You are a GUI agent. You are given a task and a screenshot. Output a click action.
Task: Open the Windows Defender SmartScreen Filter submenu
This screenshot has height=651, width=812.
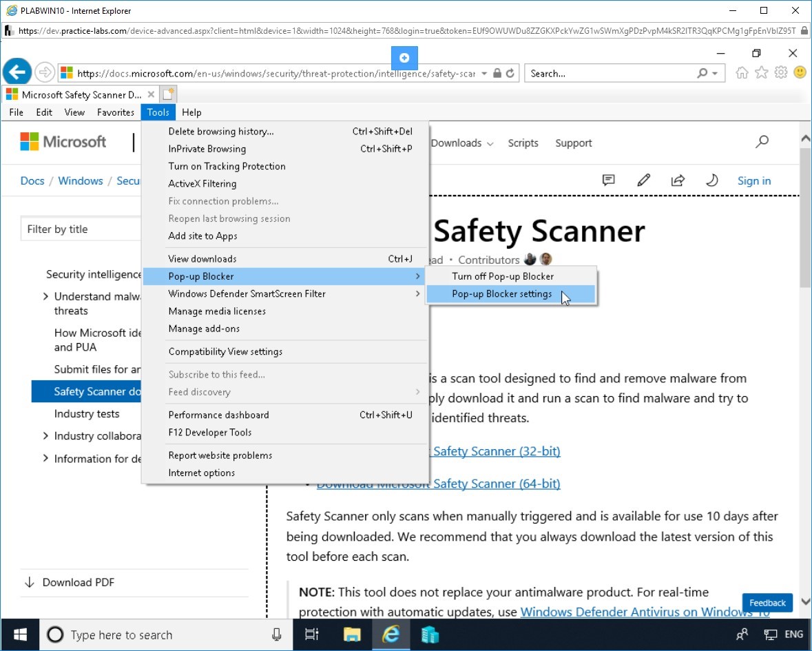coord(285,293)
